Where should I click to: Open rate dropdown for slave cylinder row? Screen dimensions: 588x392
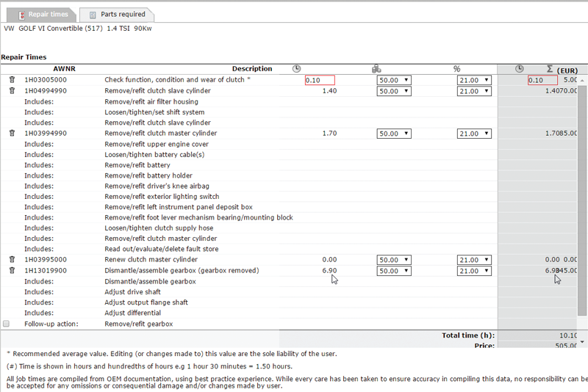pos(394,91)
